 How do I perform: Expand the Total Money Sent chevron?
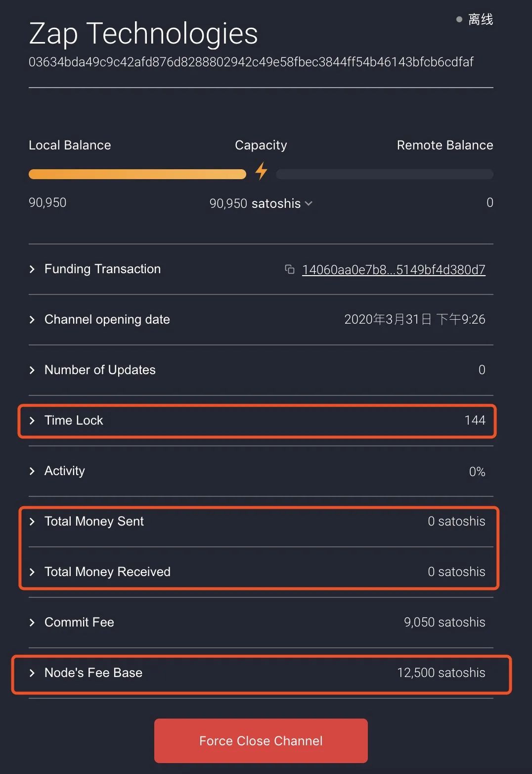(x=32, y=522)
